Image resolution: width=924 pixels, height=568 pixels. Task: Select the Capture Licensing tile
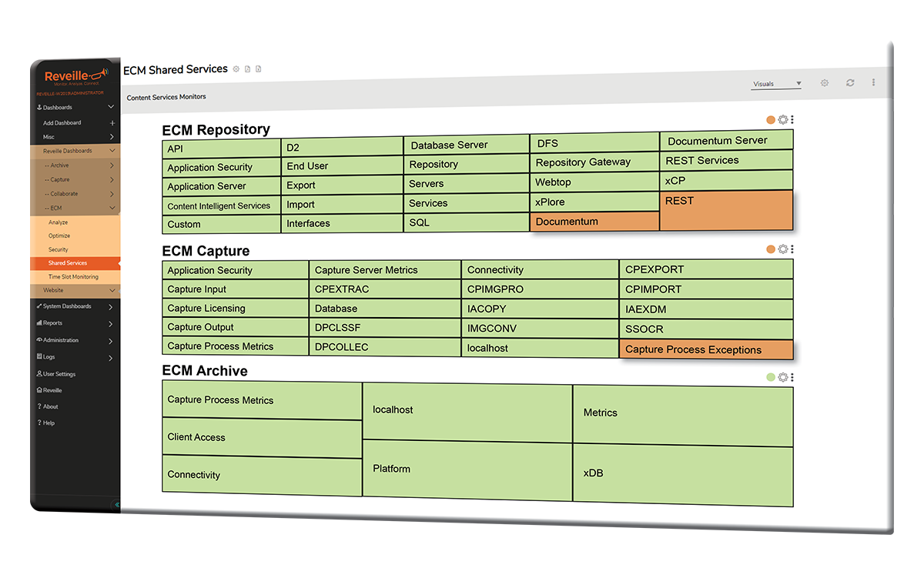coord(236,309)
